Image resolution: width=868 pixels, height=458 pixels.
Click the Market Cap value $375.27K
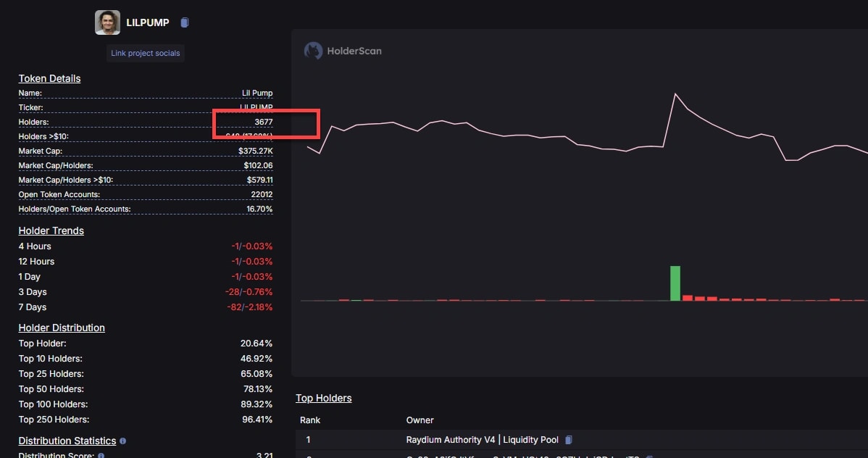coord(255,151)
